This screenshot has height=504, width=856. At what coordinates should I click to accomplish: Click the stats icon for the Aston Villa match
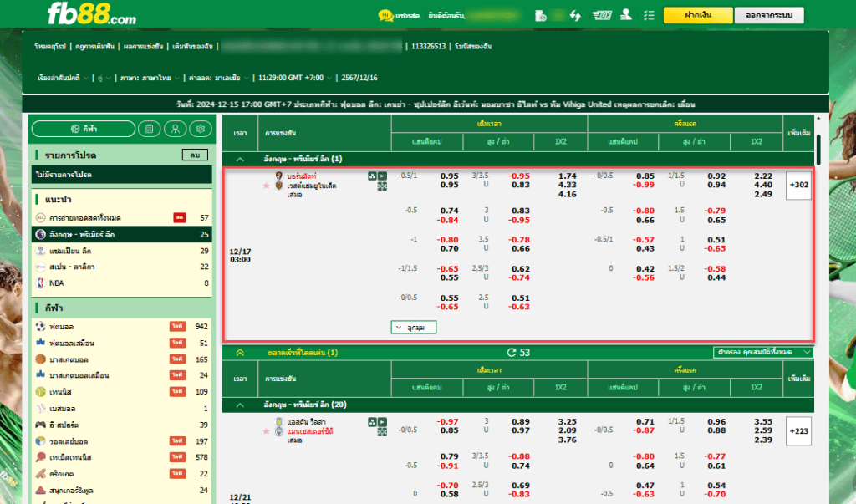(372, 422)
